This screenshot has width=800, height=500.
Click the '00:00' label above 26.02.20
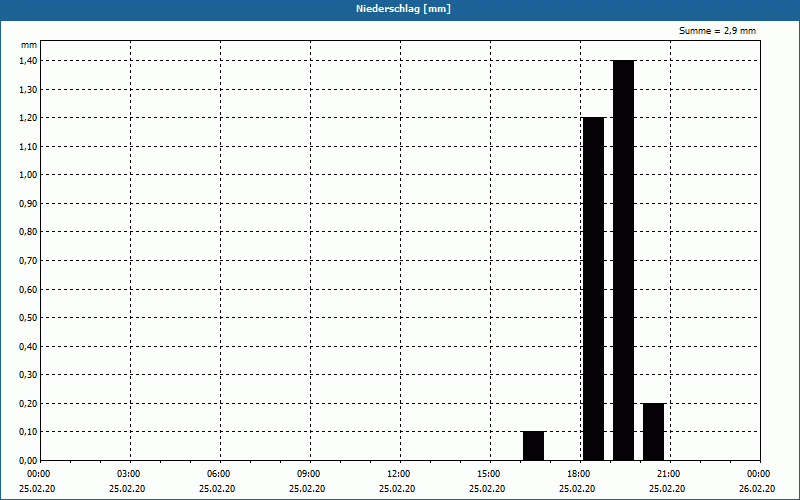[x=759, y=474]
